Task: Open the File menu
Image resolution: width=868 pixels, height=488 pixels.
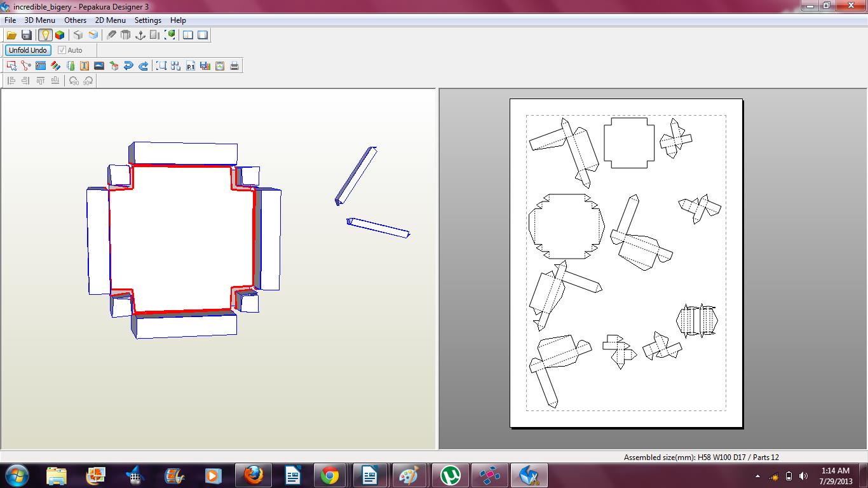Action: [x=10, y=20]
